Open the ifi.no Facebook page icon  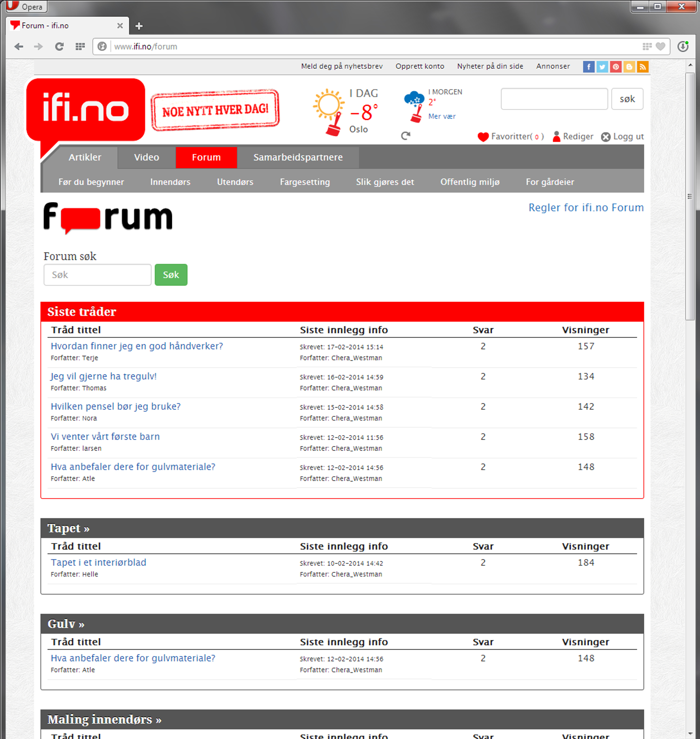[588, 66]
